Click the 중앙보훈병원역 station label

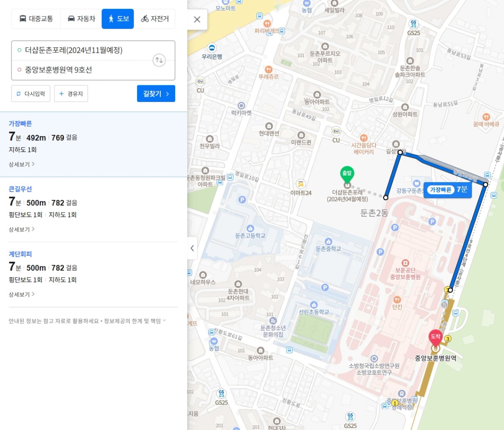(x=435, y=358)
